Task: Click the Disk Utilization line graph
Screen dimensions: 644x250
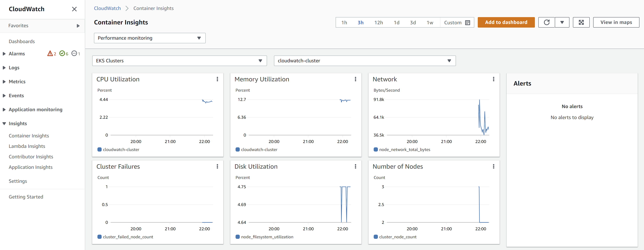Action: (x=345, y=204)
